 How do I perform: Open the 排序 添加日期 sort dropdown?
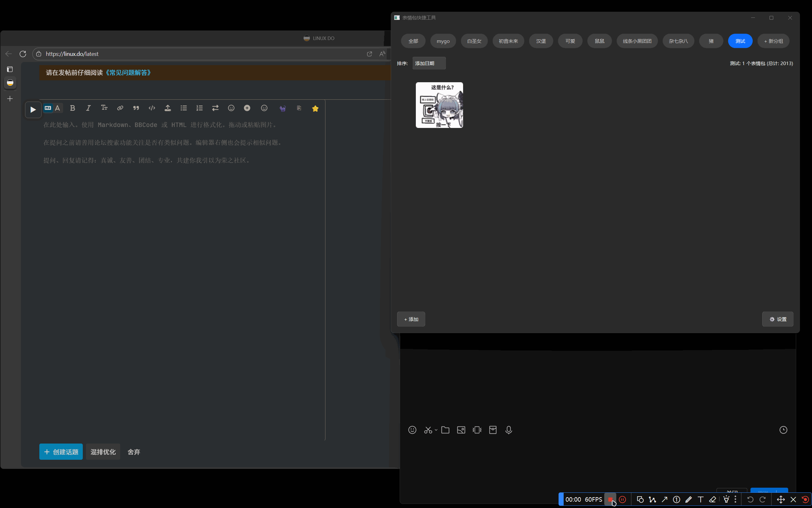click(x=429, y=63)
